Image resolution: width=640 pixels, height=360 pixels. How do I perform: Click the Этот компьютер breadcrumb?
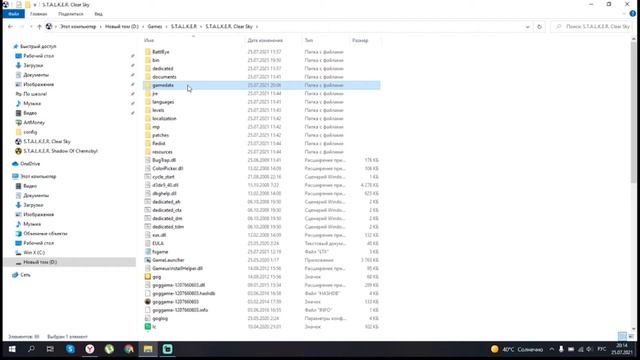coord(78,27)
